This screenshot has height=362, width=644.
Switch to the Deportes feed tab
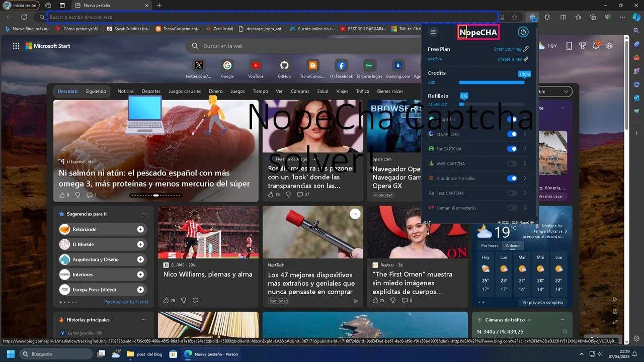point(151,92)
